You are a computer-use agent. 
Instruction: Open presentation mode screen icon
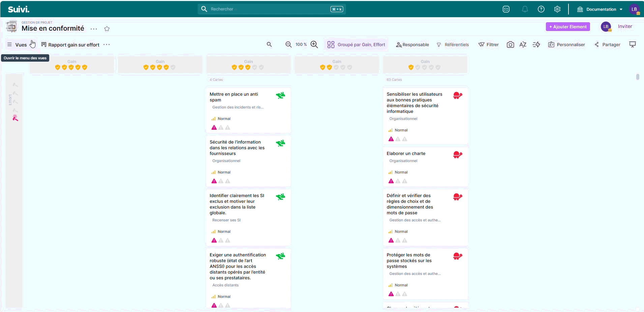click(633, 44)
